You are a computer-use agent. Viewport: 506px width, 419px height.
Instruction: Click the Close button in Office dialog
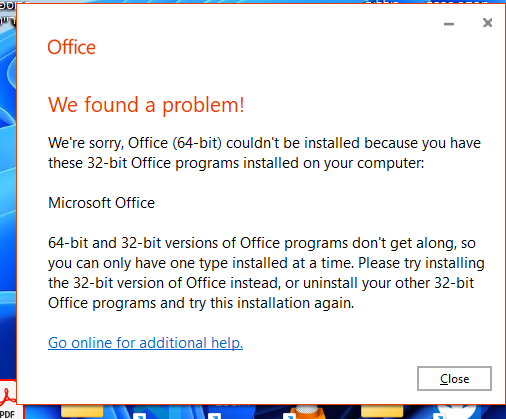(x=454, y=378)
